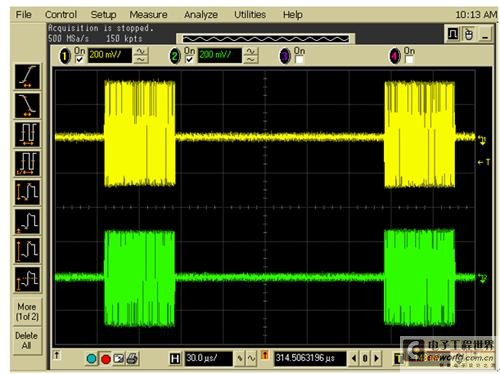This screenshot has width=500, height=374.
Task: Click 'Acquisition is stopped.' status text
Action: point(101,28)
